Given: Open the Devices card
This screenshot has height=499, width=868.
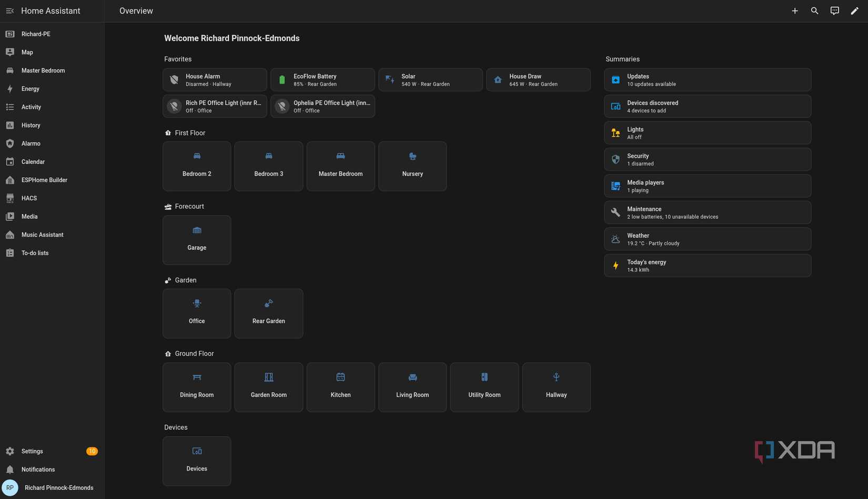Looking at the screenshot, I should [197, 461].
